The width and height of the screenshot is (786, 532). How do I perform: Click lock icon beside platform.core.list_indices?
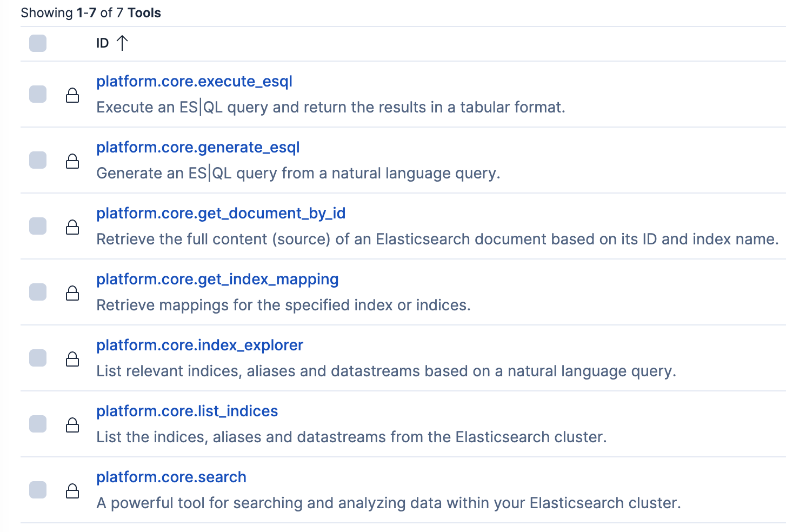pos(72,425)
